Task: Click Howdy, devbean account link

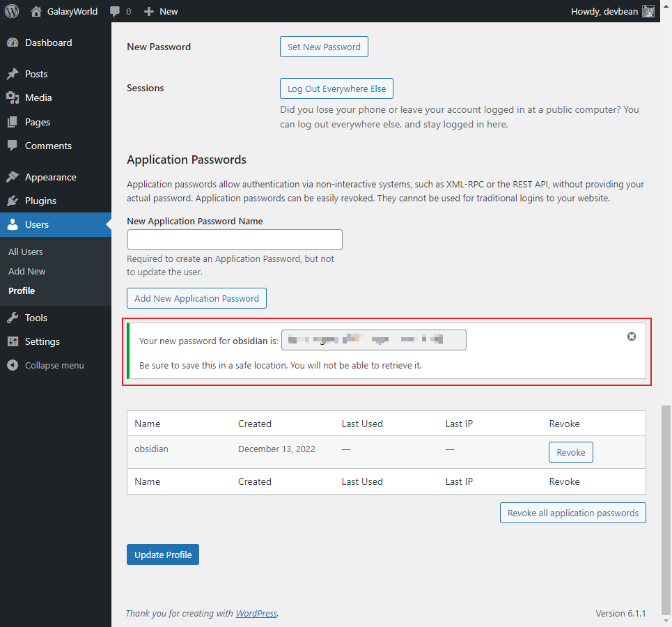Action: click(x=604, y=12)
